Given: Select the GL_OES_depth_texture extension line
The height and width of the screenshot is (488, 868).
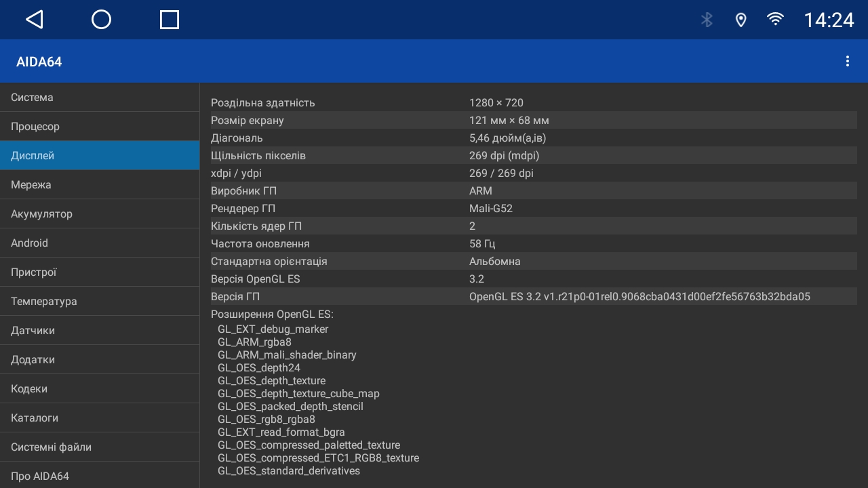Looking at the screenshot, I should (x=271, y=381).
